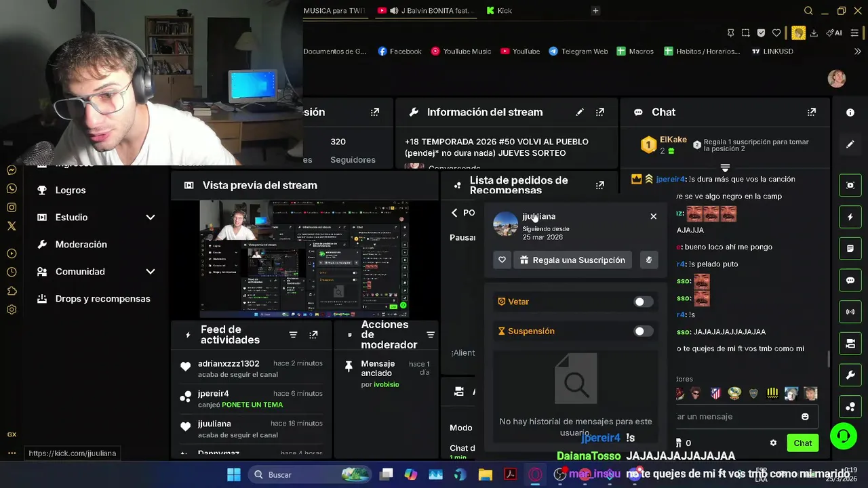Toggle the broadcast signal widget in the right toolbar
The height and width of the screenshot is (488, 868).
click(x=850, y=312)
